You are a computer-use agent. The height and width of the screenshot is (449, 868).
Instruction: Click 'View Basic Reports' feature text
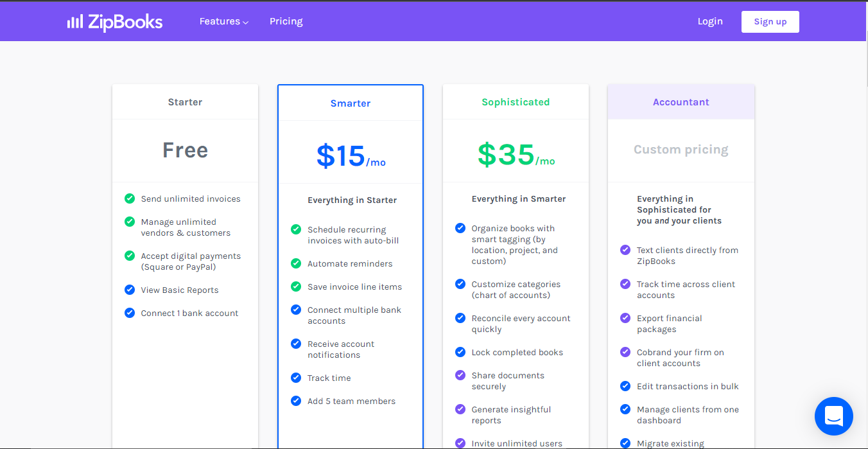coord(180,290)
